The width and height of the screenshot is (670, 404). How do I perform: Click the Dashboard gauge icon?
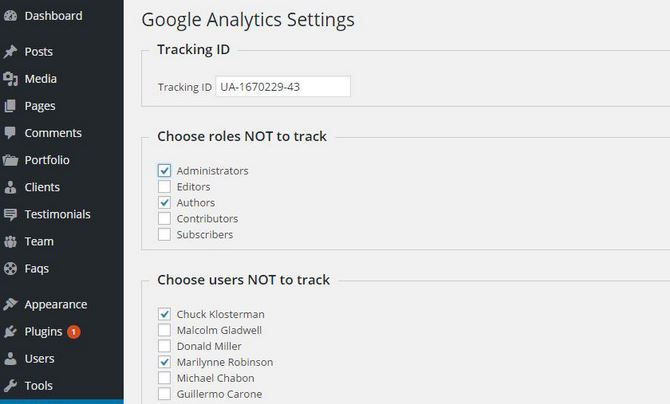10,16
